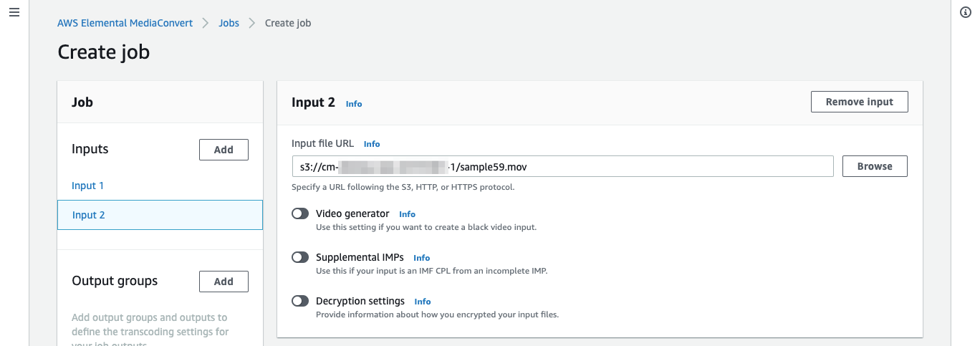Add a new output group
Viewport: 980px width, 346px height.
224,282
